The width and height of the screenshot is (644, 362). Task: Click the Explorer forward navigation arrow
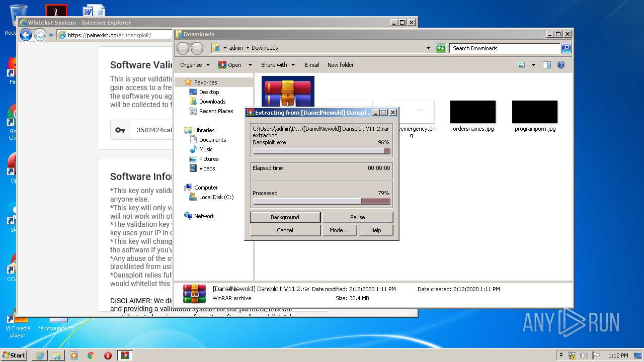197,48
